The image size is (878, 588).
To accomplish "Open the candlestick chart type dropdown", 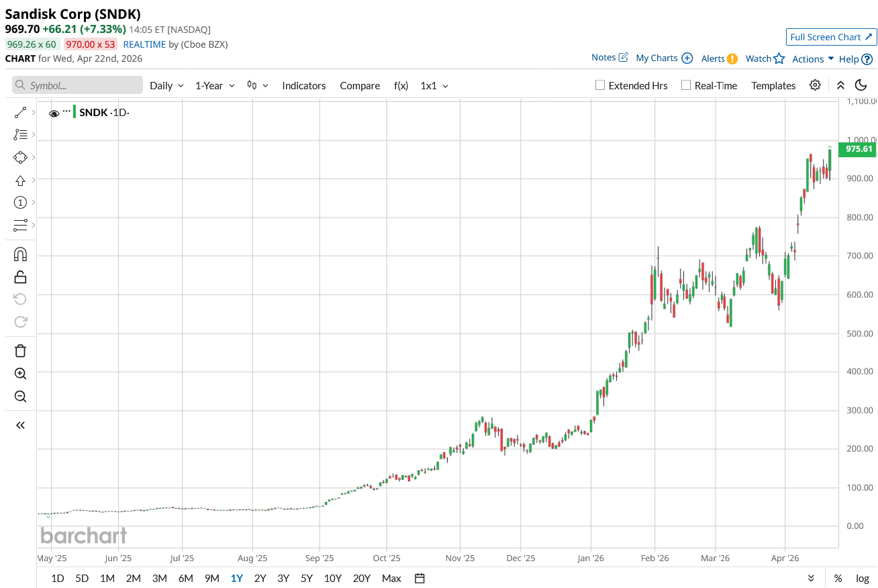I will click(257, 85).
